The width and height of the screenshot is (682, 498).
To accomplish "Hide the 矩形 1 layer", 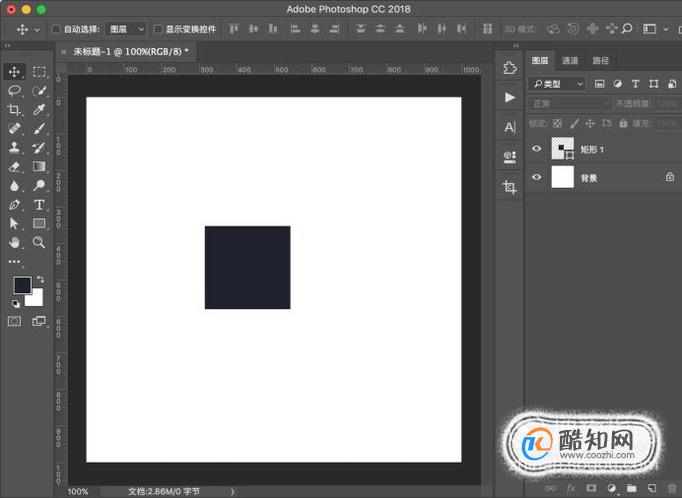I will (536, 149).
